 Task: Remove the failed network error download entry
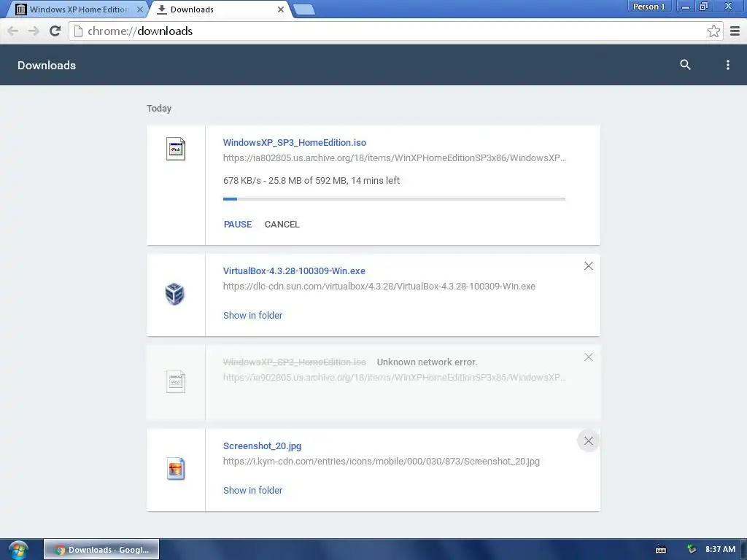coord(589,357)
